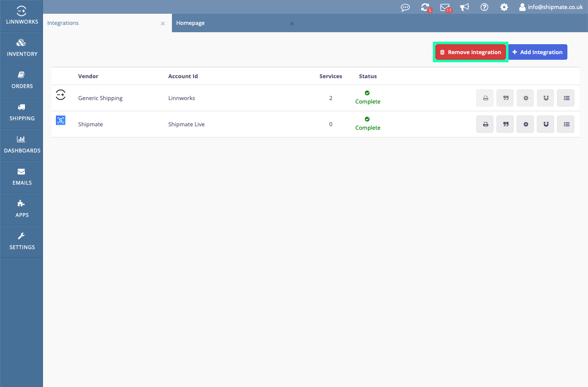Click the magnet button for Shipmate
588x387 pixels.
click(545, 124)
